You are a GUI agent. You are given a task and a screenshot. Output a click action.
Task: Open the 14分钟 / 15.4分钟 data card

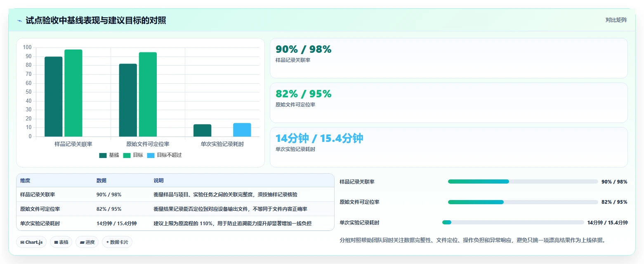coord(448,147)
